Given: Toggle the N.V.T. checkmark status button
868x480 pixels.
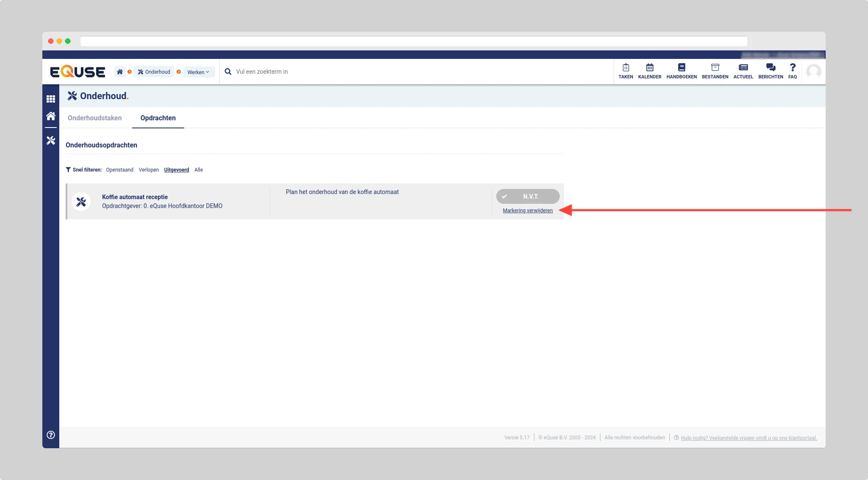Looking at the screenshot, I should [x=528, y=197].
